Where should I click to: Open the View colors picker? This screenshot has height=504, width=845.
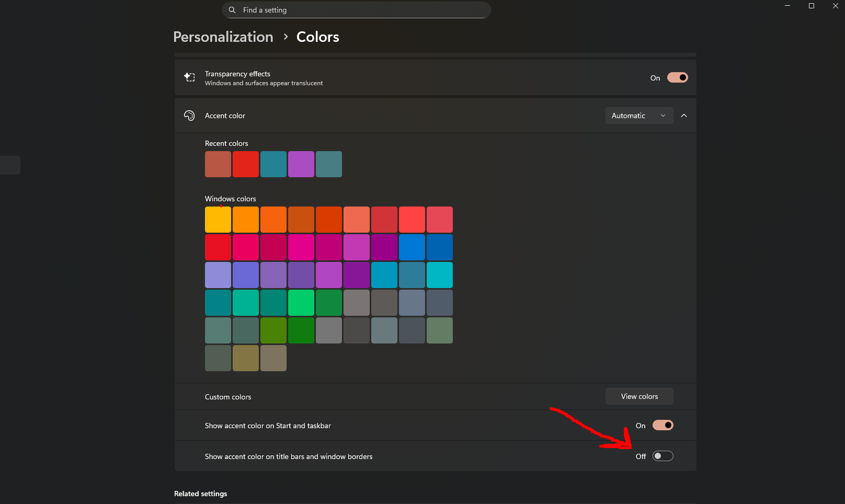639,396
